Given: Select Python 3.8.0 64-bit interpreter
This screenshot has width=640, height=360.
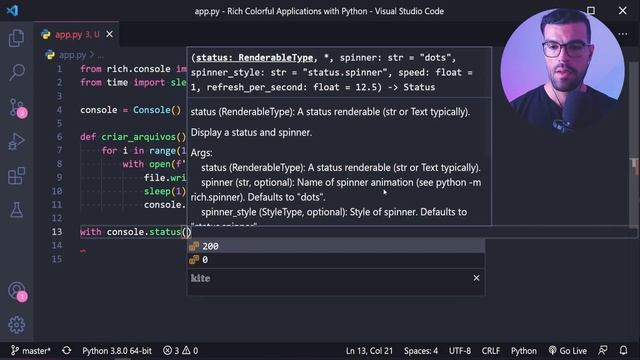Looking at the screenshot, I should pyautogui.click(x=117, y=351).
